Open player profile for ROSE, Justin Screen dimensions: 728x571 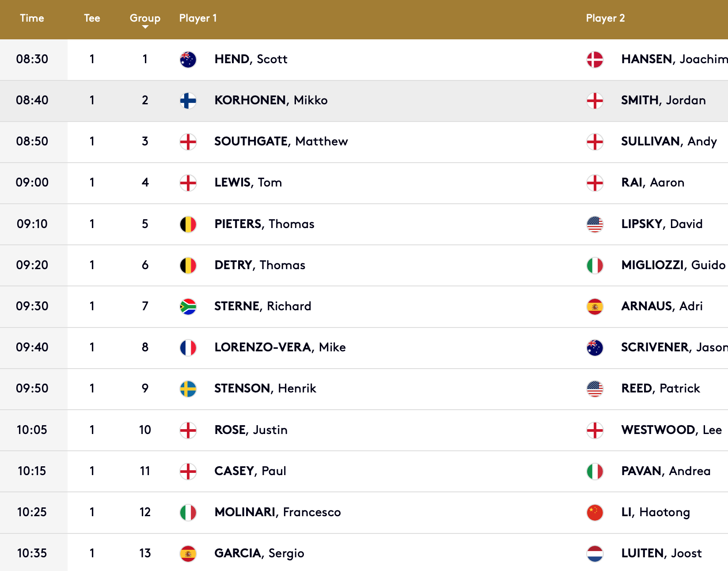click(251, 430)
